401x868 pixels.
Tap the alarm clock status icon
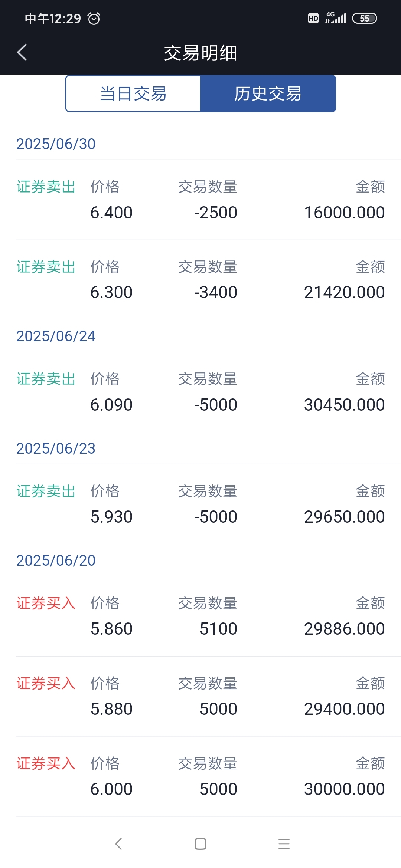(94, 18)
